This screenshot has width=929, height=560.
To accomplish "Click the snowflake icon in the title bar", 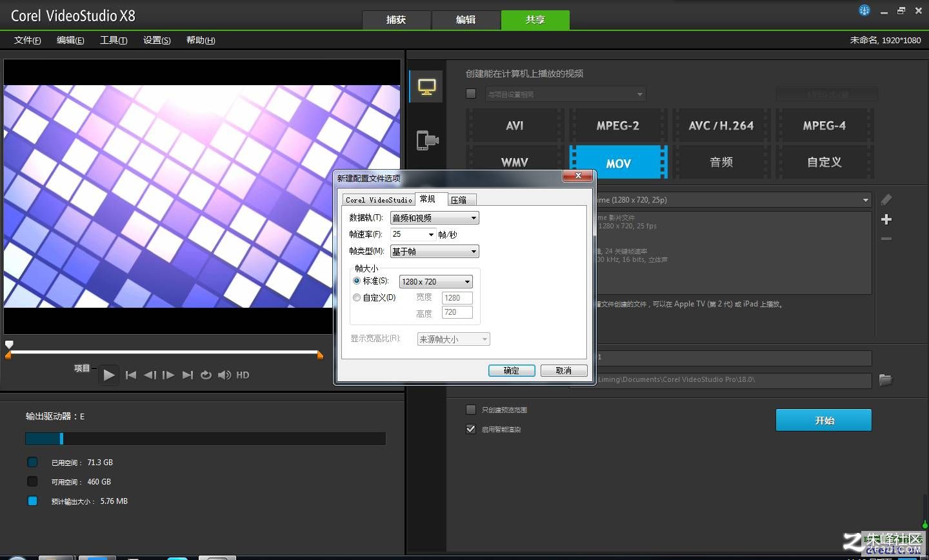I will [864, 10].
